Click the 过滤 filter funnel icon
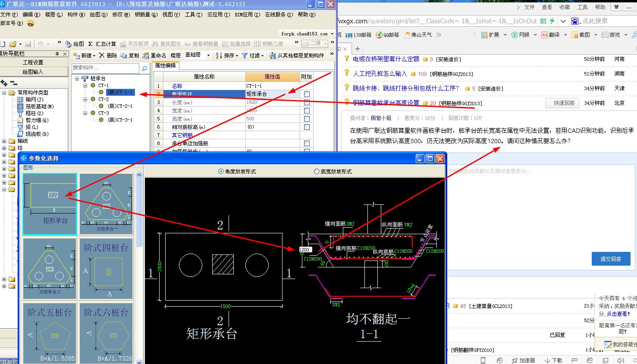Screen dimensions: 637x364 (245, 55)
